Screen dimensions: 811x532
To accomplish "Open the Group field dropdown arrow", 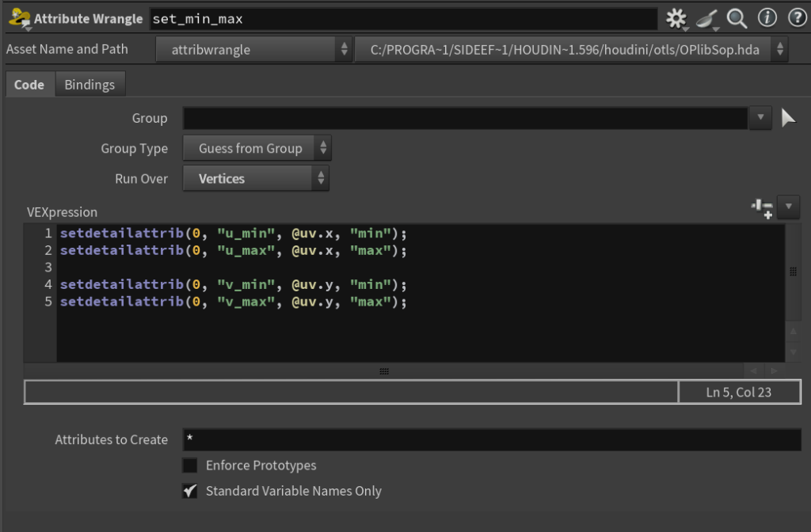I will click(x=760, y=119).
